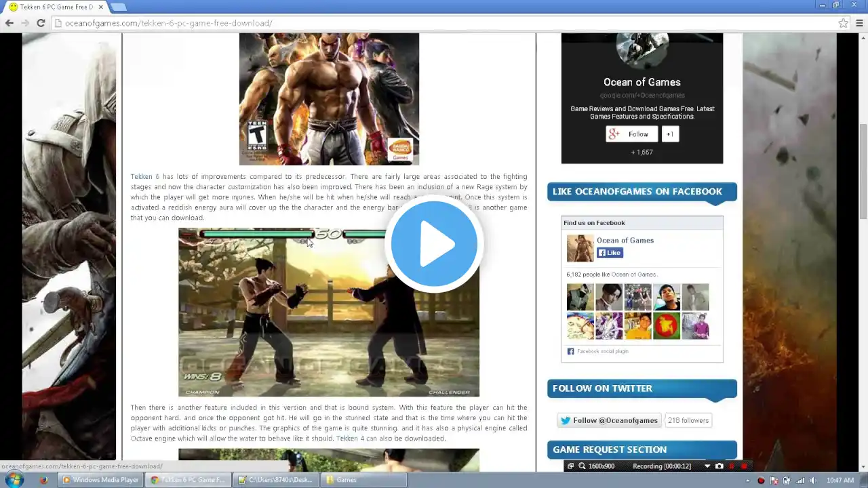Click the Facebook social plugin link

[x=602, y=352]
